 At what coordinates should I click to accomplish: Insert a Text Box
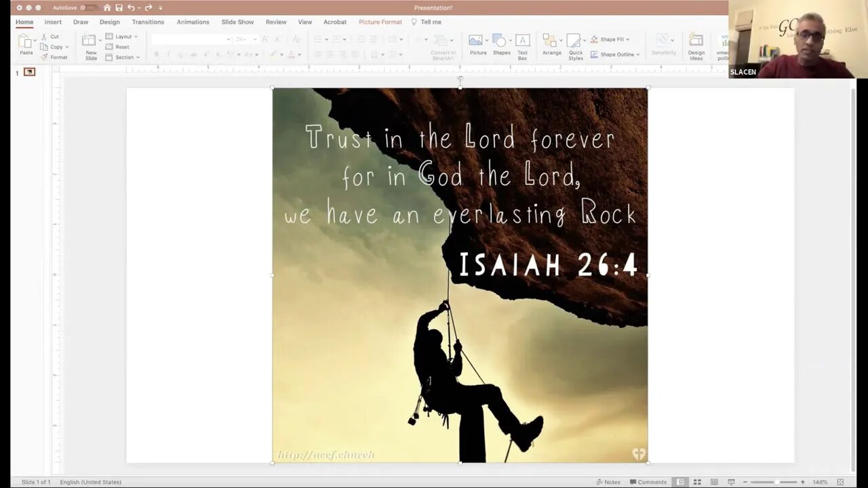[522, 46]
